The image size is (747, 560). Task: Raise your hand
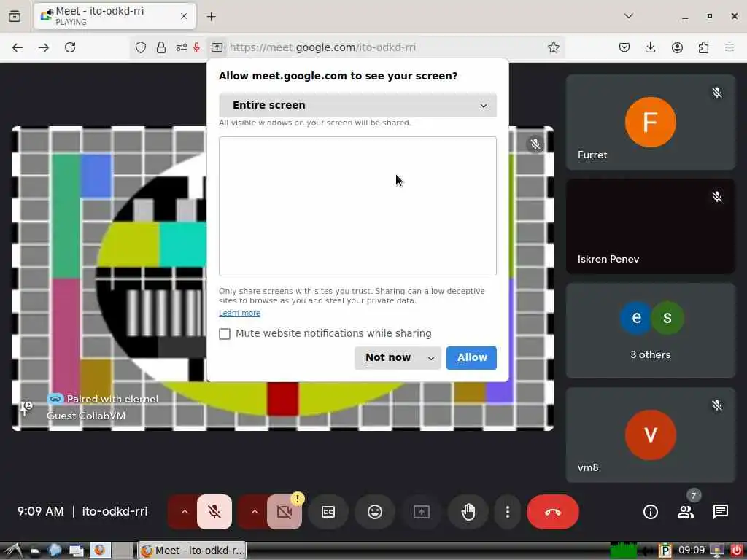coord(468,512)
